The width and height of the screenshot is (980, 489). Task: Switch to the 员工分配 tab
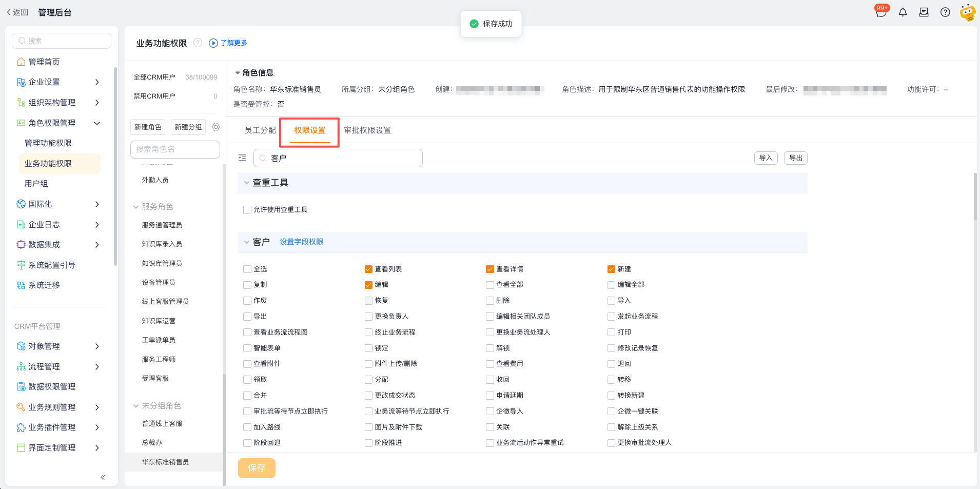[x=260, y=130]
